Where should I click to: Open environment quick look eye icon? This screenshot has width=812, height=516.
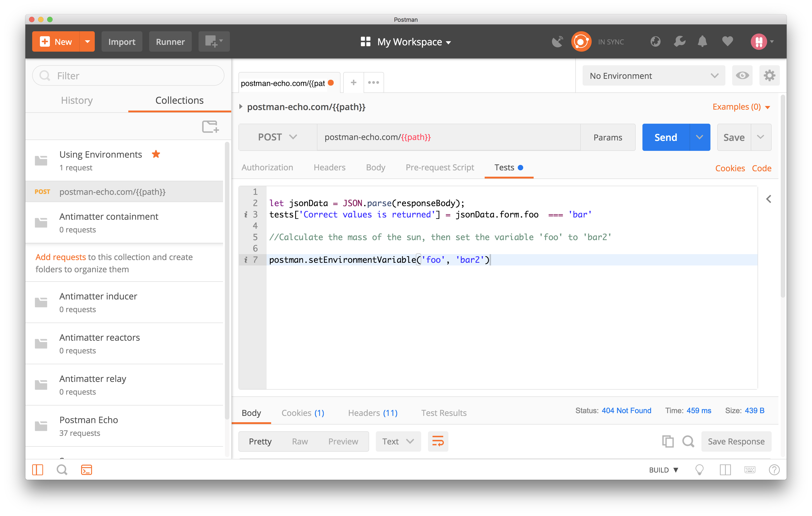tap(742, 75)
